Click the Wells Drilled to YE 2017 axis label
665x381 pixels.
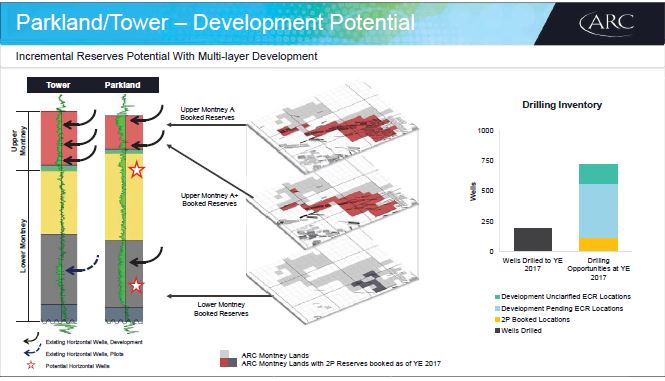(533, 264)
